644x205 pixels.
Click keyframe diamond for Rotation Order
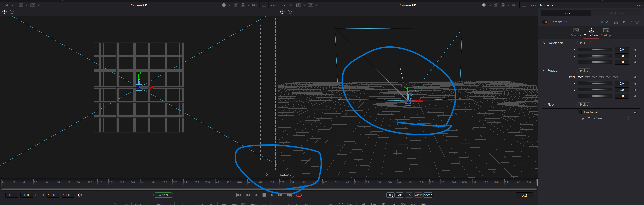(x=635, y=77)
